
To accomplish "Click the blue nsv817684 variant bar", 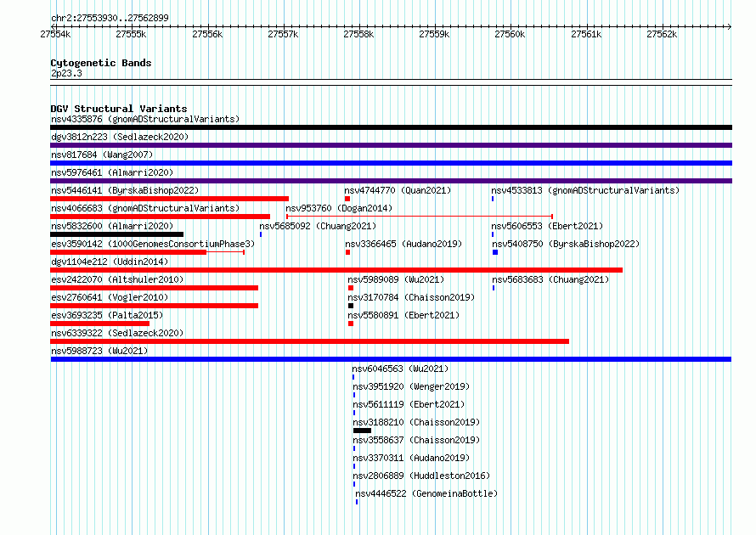I will coord(391,163).
